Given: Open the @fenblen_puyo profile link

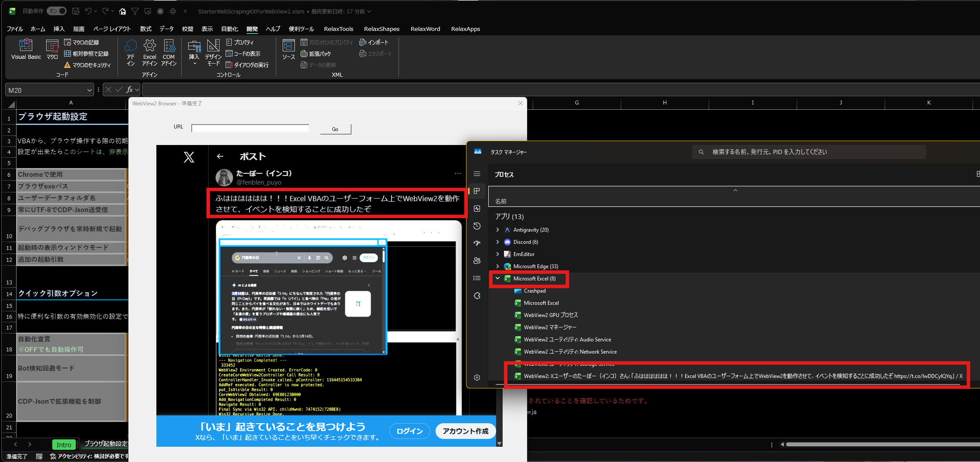Looking at the screenshot, I should (x=259, y=182).
